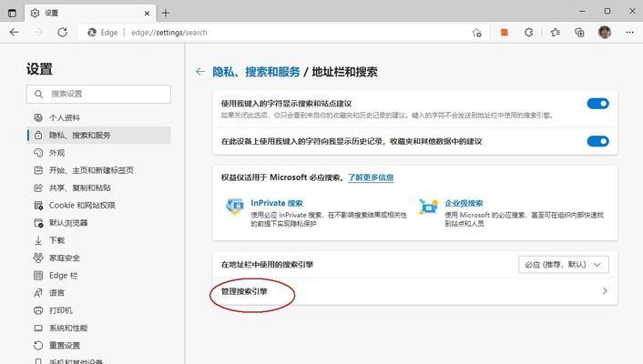The image size is (643, 364).
Task: Toggle 在此设备上显示历史记录建议 switch
Action: click(597, 141)
